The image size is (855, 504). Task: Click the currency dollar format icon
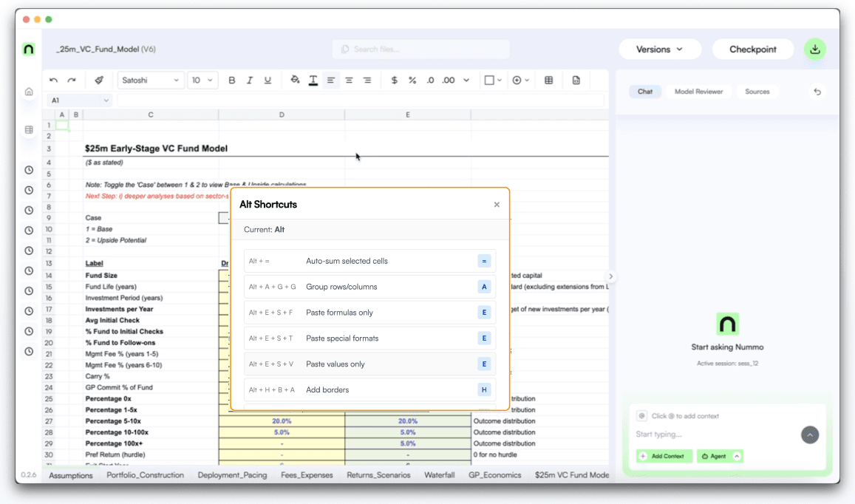[395, 81]
